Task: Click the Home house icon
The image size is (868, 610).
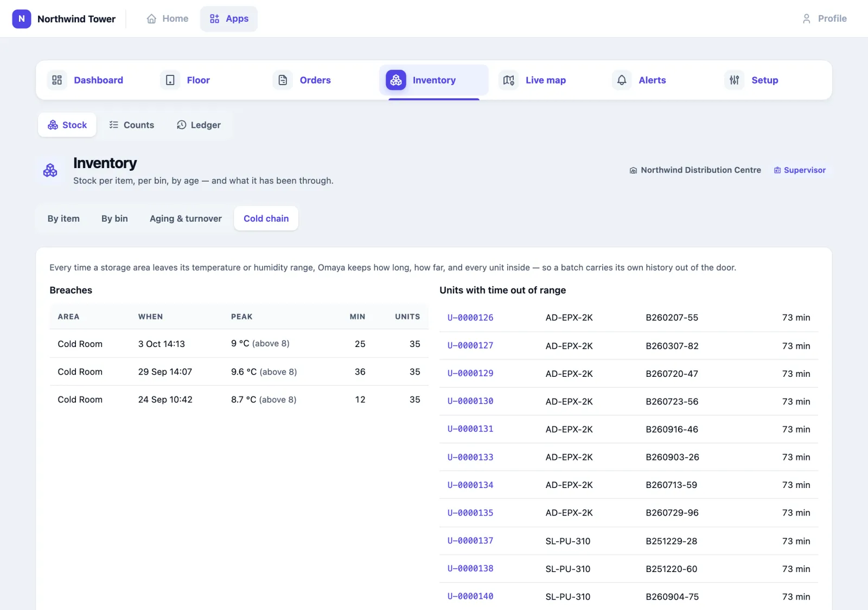Action: 151,19
